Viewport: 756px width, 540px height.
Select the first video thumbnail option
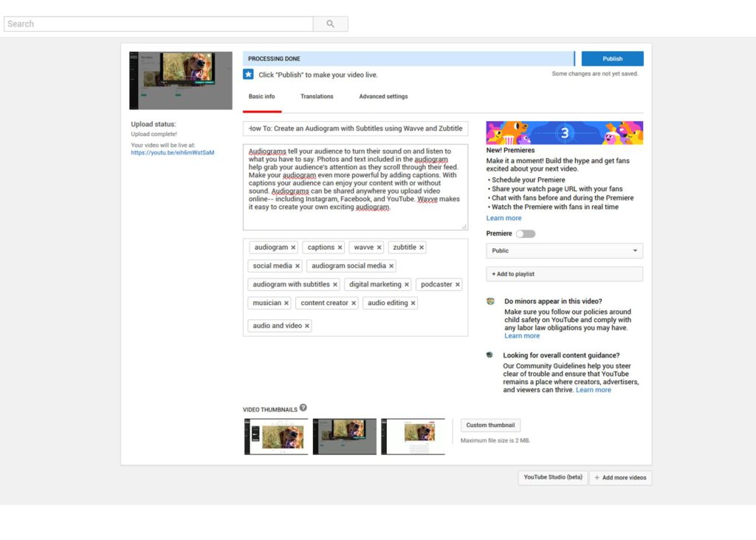pyautogui.click(x=276, y=437)
